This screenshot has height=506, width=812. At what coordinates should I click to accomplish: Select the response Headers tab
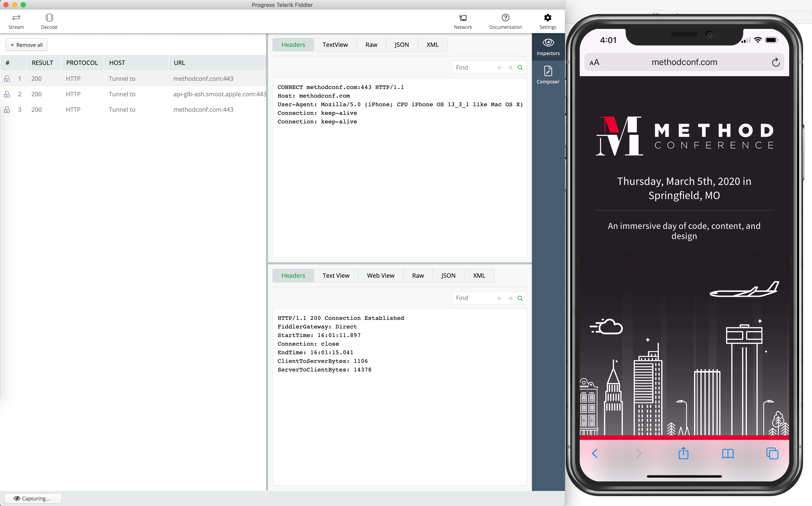pyautogui.click(x=293, y=275)
